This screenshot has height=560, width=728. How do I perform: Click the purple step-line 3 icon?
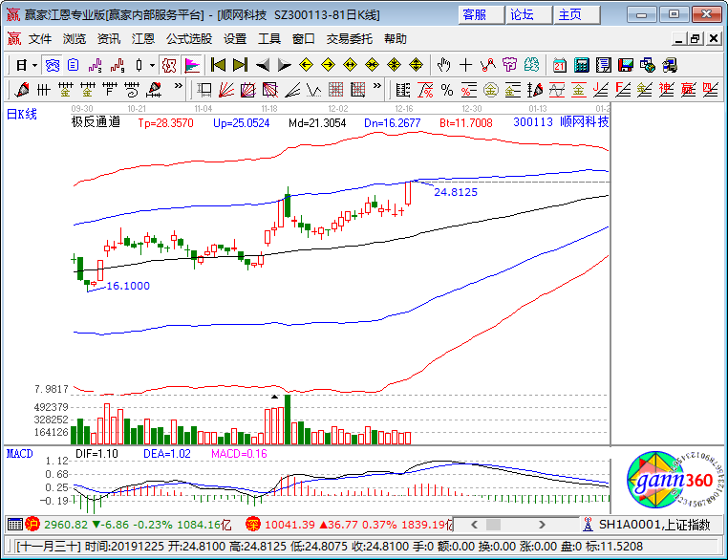click(x=96, y=66)
